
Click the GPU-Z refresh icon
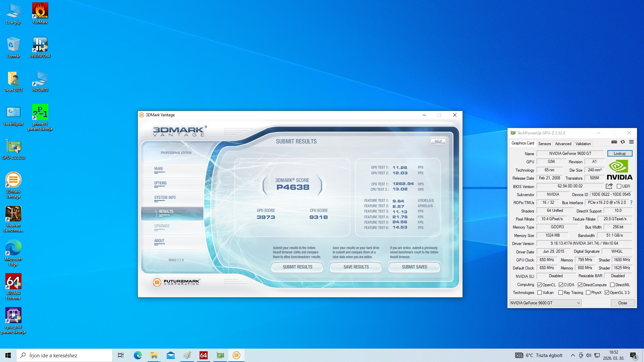623,142
